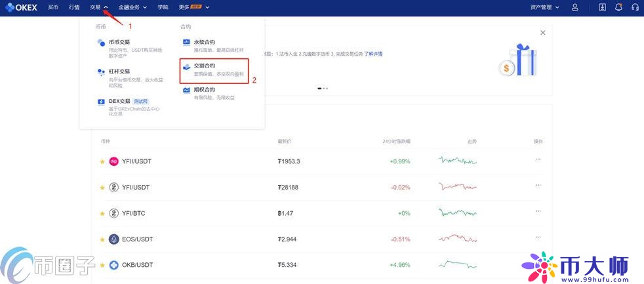This screenshot has height=284, width=644.
Task: Click the 永续合约 chart icon
Action: (186, 42)
